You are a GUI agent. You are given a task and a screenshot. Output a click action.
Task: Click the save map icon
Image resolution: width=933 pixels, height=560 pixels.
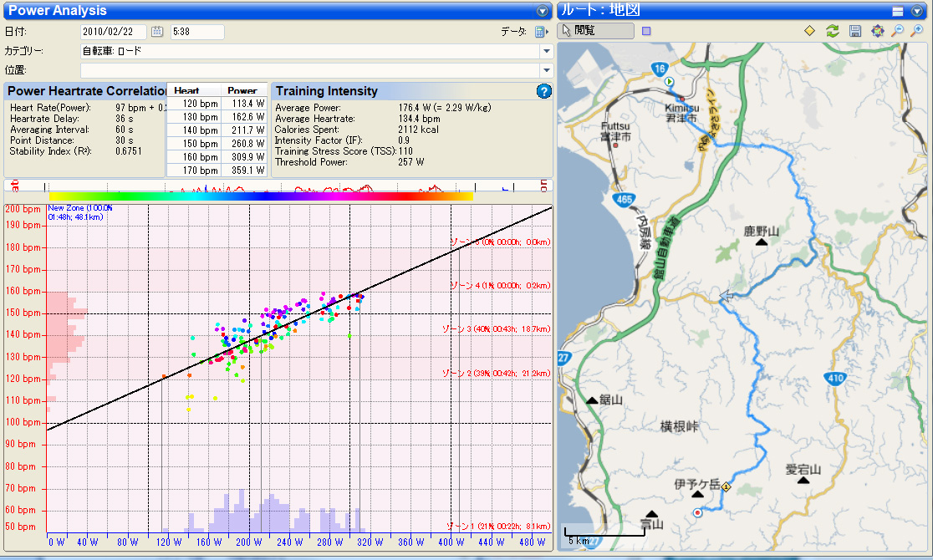(854, 31)
